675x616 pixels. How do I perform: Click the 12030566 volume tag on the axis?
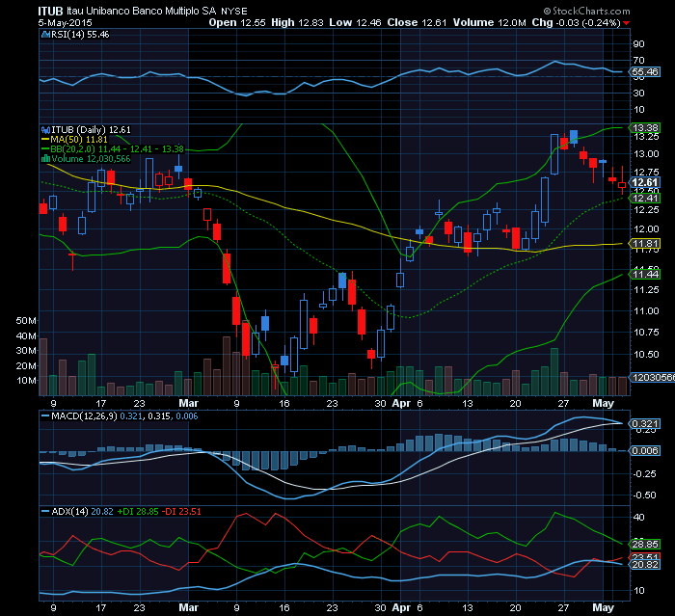click(x=653, y=378)
